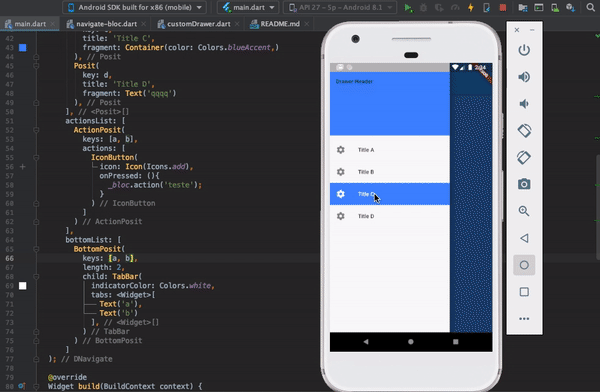This screenshot has width=600, height=392.
Task: Click emulator panel Overview square
Action: click(524, 292)
